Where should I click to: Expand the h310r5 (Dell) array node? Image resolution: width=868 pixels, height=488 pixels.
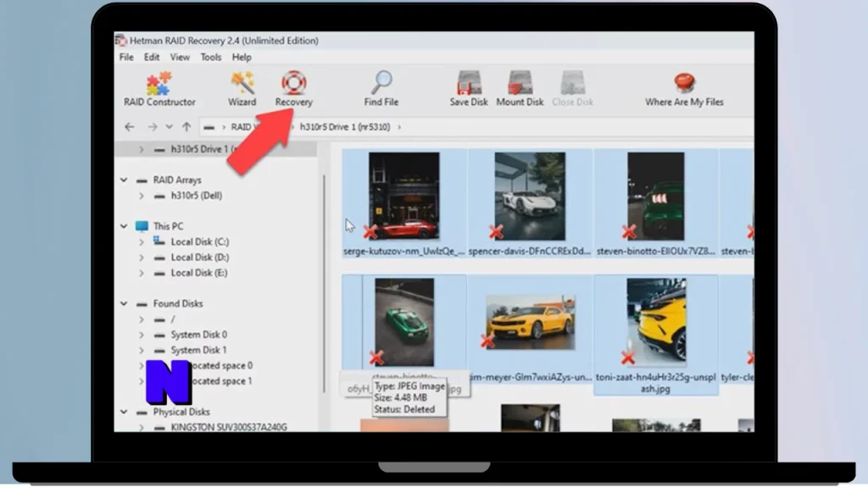(142, 196)
